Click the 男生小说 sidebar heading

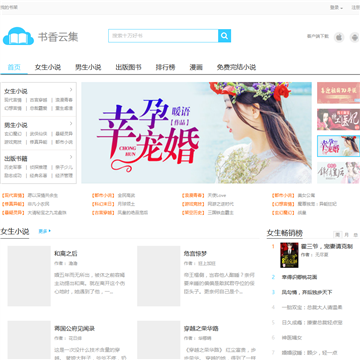(x=16, y=125)
